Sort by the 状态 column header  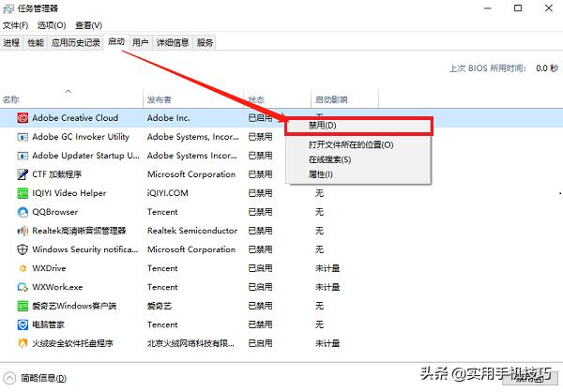tap(277, 99)
